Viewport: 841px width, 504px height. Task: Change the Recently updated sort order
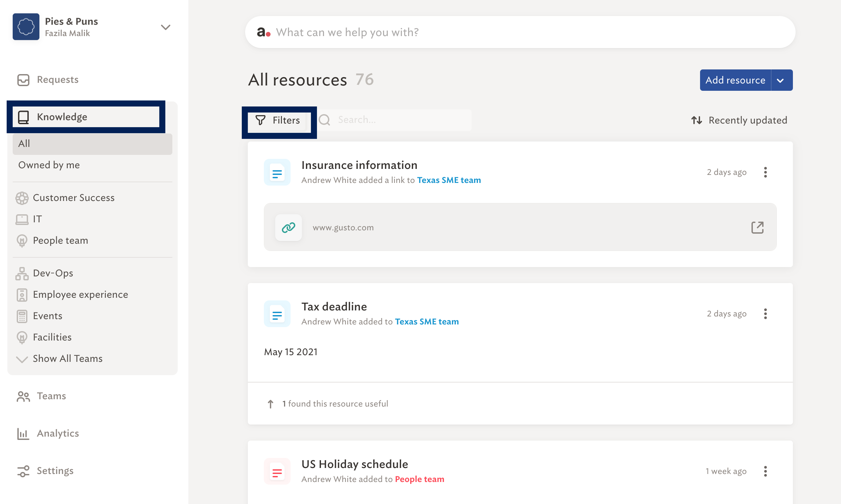[x=739, y=120]
